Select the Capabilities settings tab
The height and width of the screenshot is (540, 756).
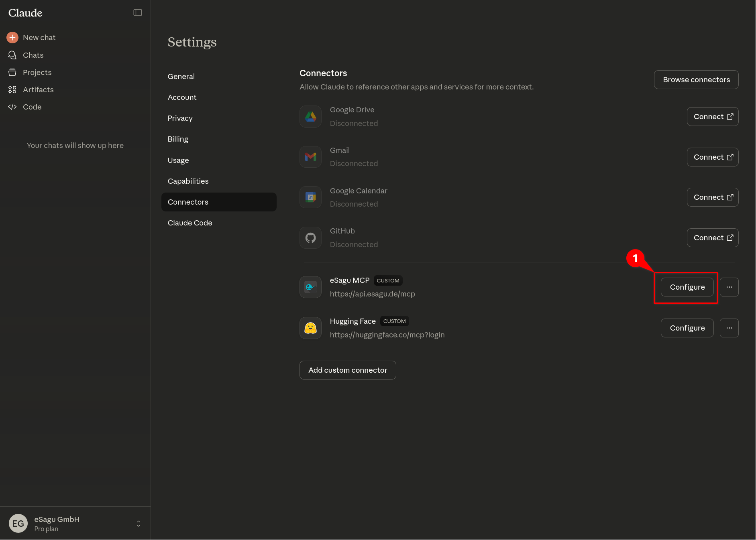(x=188, y=181)
